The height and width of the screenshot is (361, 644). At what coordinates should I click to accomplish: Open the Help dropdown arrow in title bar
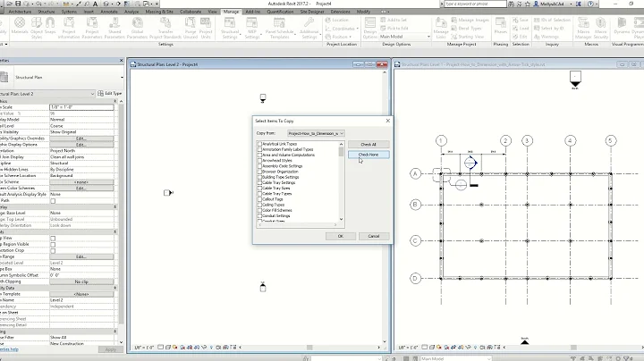pyautogui.click(x=597, y=4)
